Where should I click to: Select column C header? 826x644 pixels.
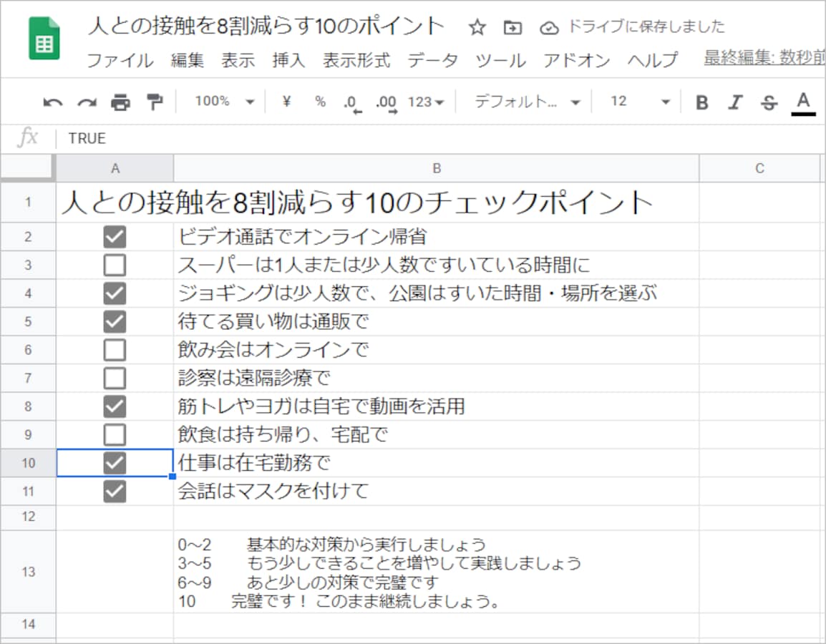tap(759, 168)
